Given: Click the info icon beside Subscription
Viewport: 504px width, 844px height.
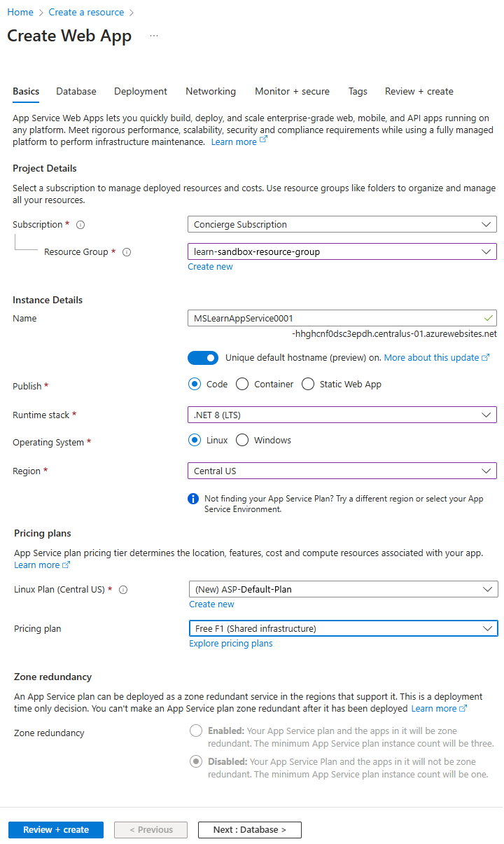Looking at the screenshot, I should (x=80, y=224).
